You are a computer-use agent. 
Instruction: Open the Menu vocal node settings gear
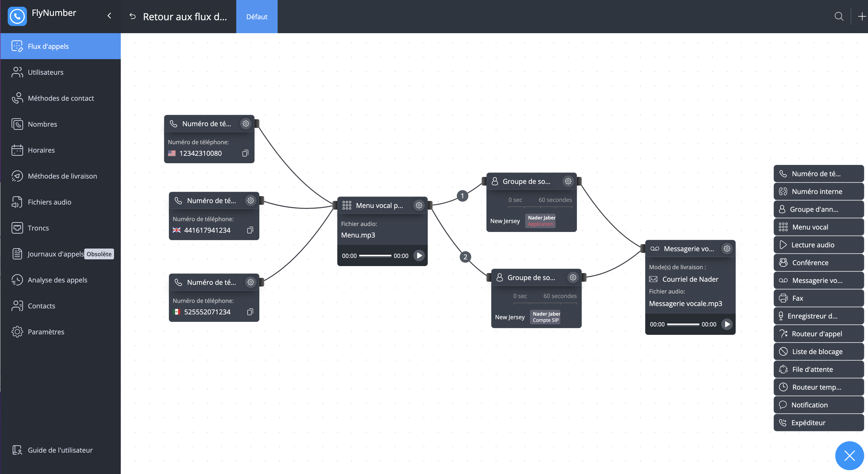click(x=419, y=205)
